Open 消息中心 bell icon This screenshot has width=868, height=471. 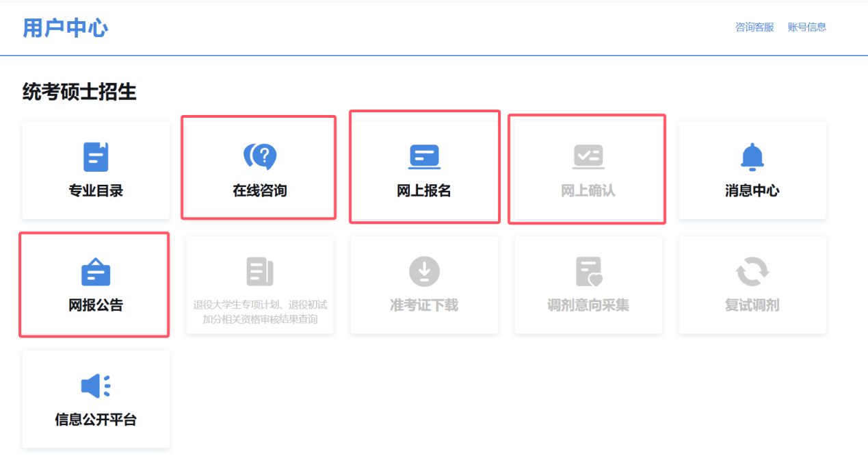click(x=752, y=157)
